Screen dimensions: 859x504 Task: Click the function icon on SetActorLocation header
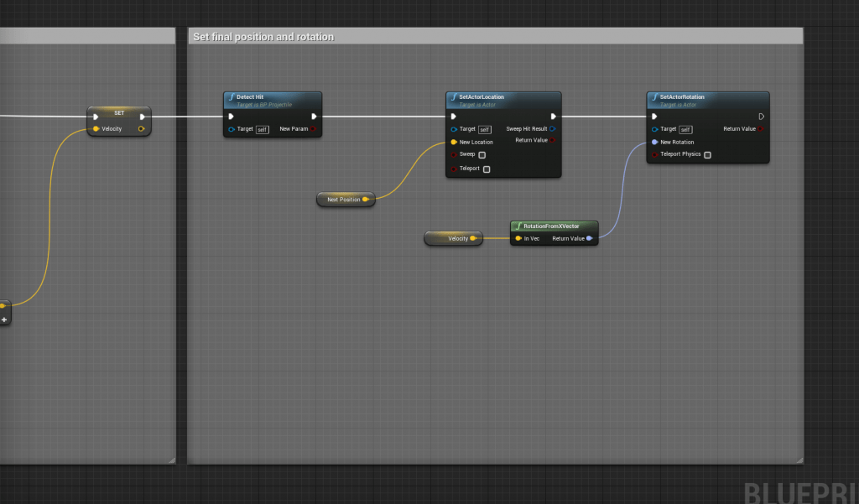click(452, 97)
